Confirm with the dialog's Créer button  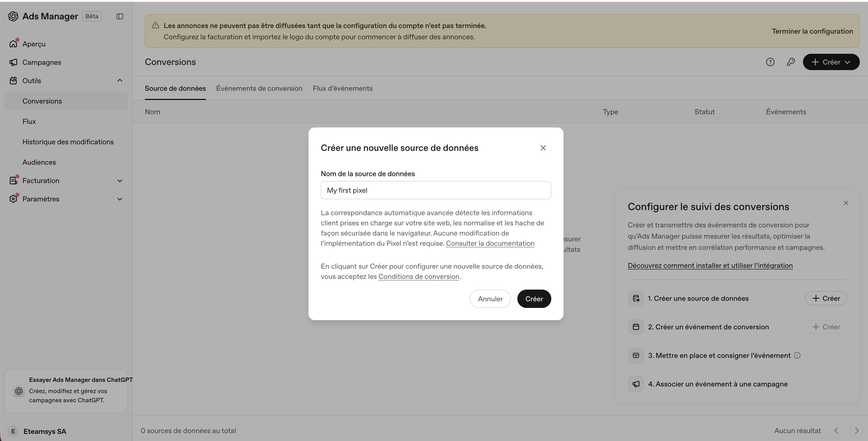coord(534,299)
